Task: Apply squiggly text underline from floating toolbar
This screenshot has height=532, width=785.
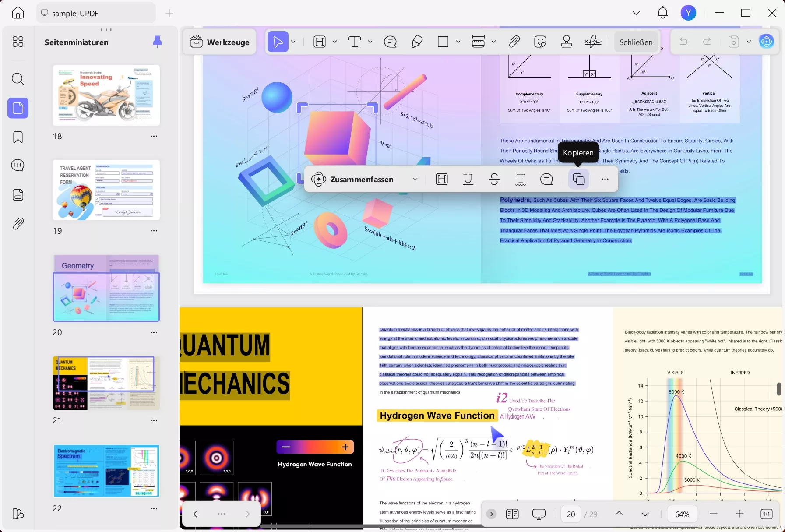Action: pos(521,179)
